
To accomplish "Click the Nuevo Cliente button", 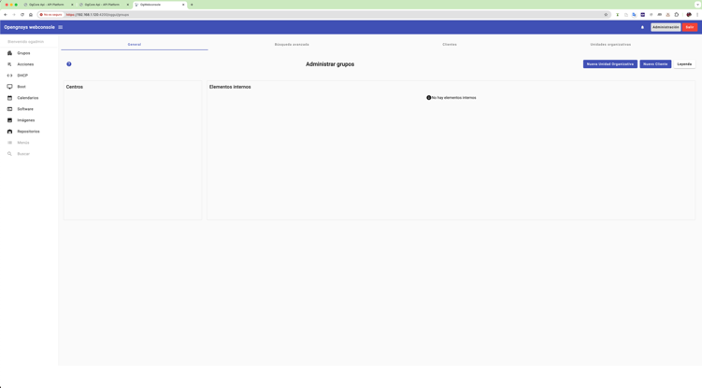I will pyautogui.click(x=655, y=64).
